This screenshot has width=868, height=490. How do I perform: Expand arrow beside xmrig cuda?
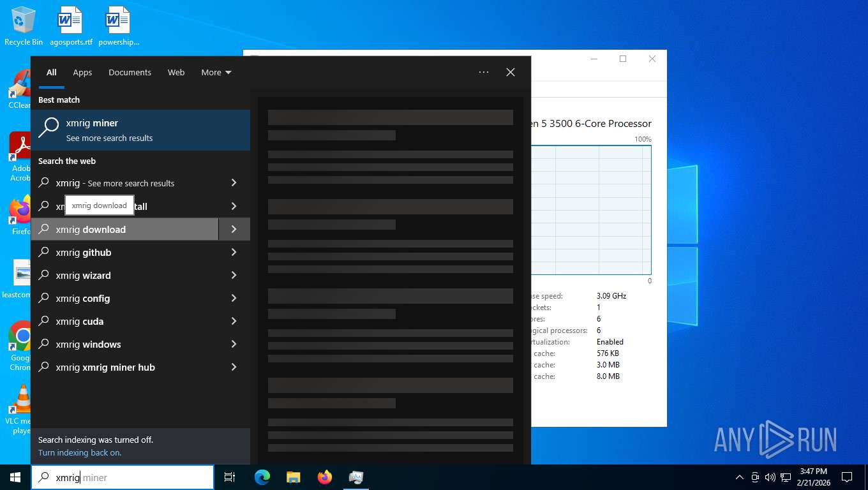coord(234,321)
